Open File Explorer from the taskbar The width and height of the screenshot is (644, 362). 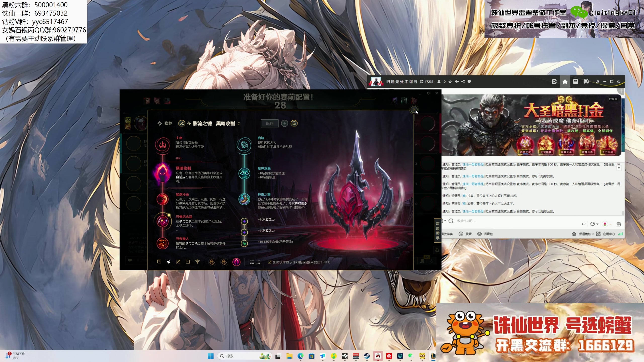click(x=289, y=356)
